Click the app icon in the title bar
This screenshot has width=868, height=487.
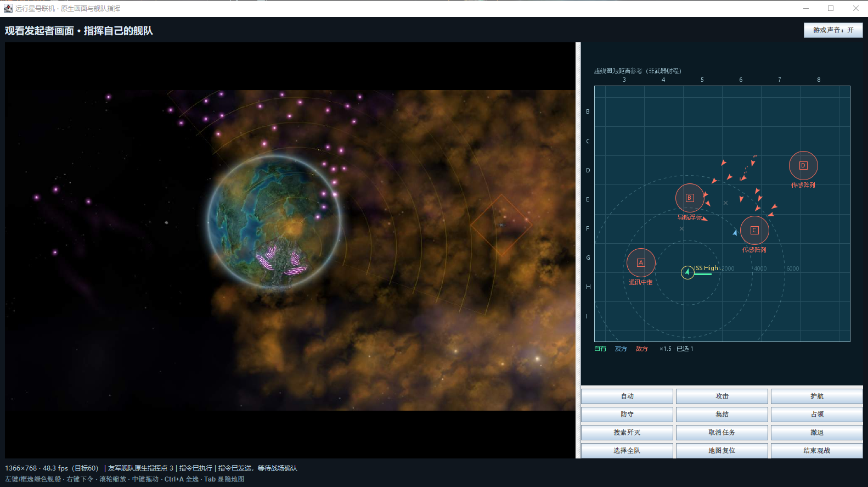(x=8, y=8)
